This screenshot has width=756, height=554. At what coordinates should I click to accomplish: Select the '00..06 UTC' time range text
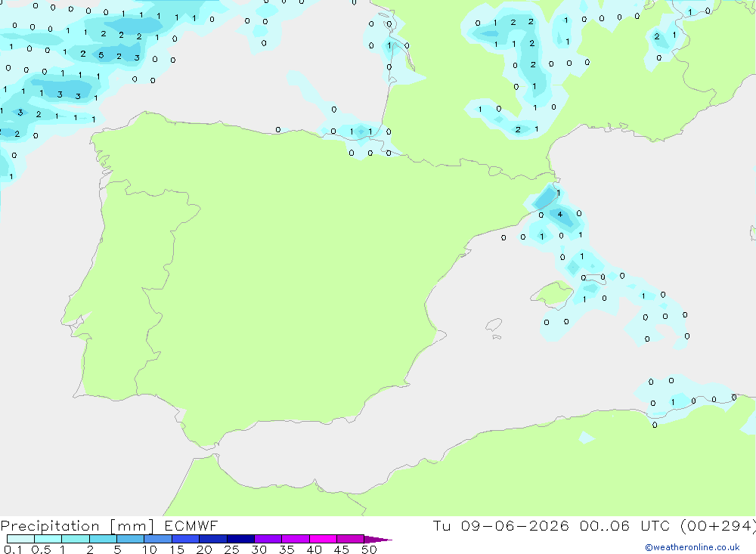[x=625, y=525]
